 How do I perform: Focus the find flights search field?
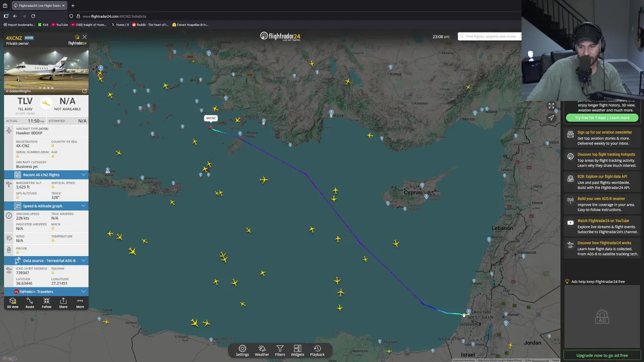click(x=489, y=36)
